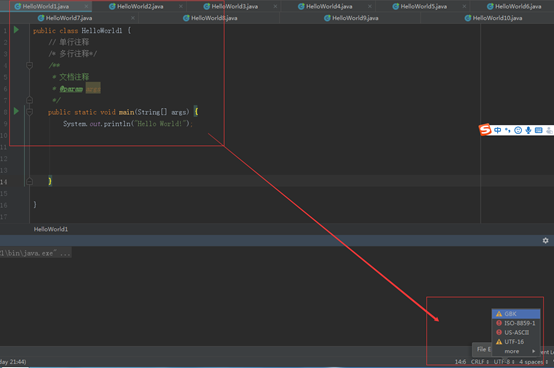
Task: Open the CRLF line separator dropdown
Action: pos(480,362)
